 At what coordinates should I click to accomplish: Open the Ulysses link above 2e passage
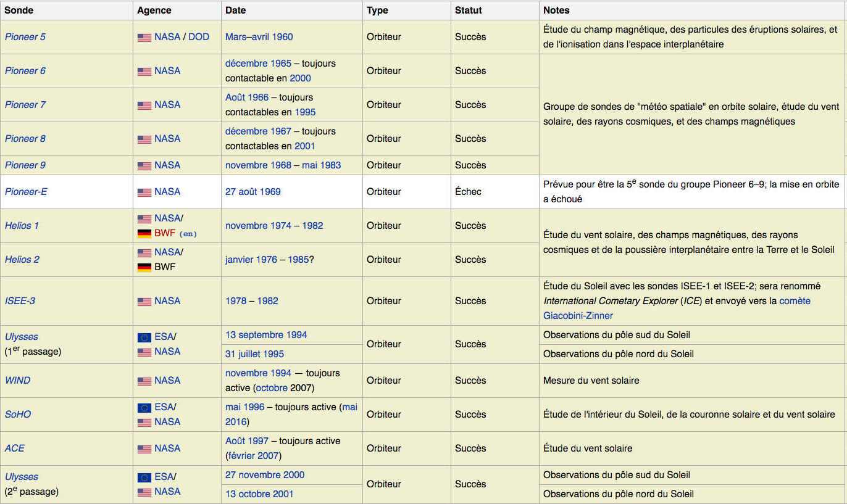point(22,477)
